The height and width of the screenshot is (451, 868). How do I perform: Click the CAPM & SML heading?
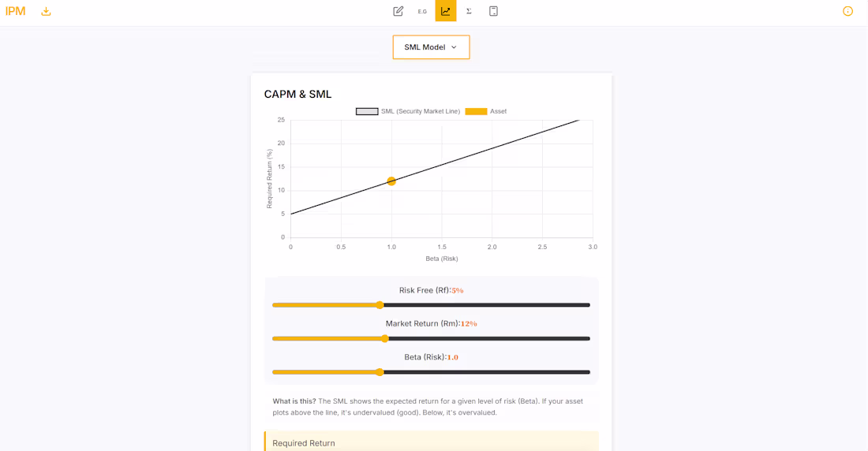tap(297, 94)
